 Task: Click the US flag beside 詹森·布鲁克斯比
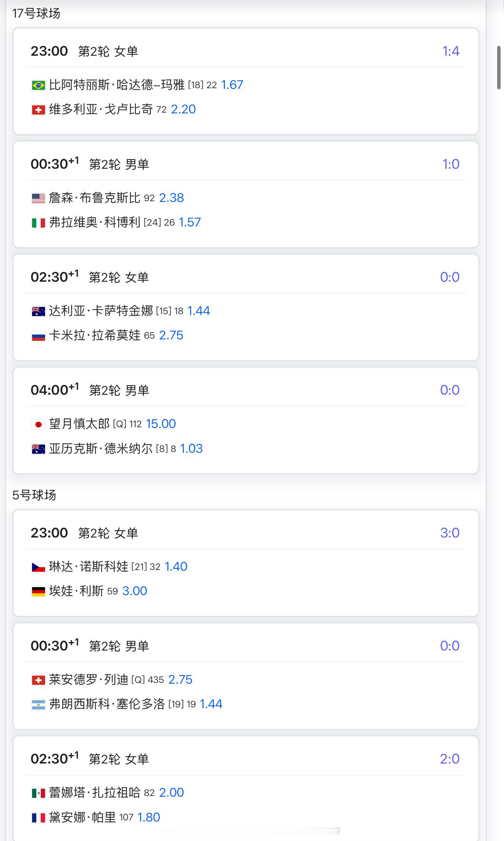[38, 198]
